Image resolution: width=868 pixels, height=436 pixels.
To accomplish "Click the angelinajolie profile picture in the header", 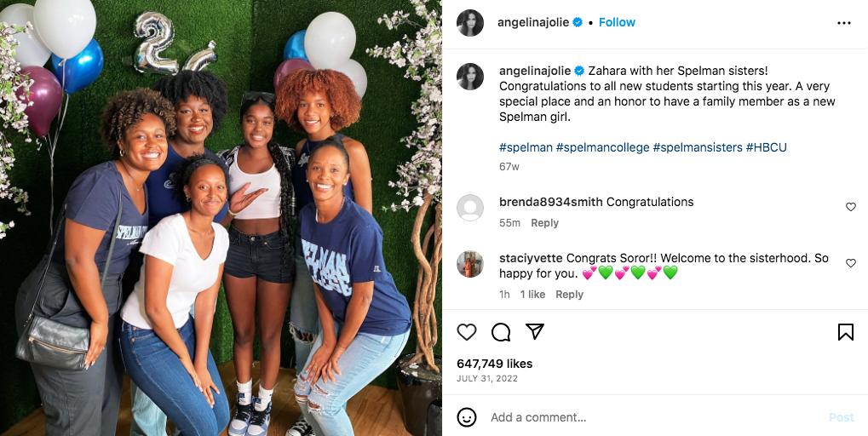I will click(470, 23).
